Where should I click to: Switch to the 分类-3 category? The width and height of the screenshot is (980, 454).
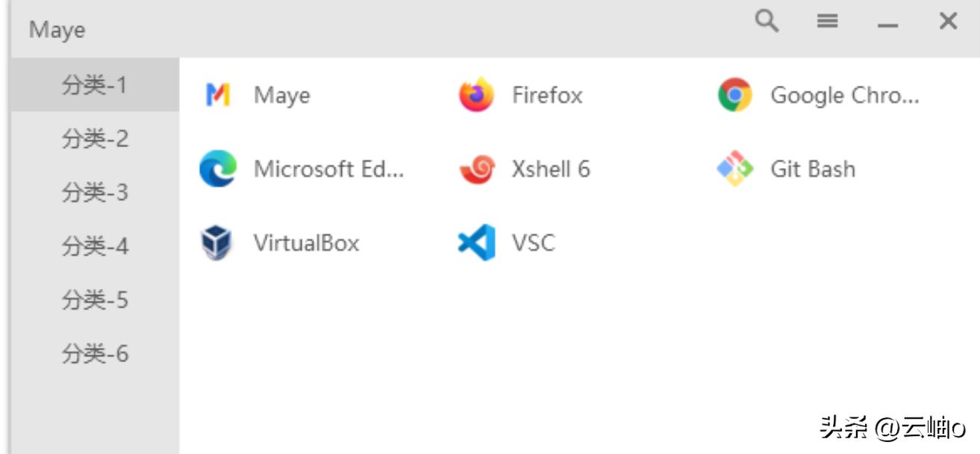coord(95,193)
